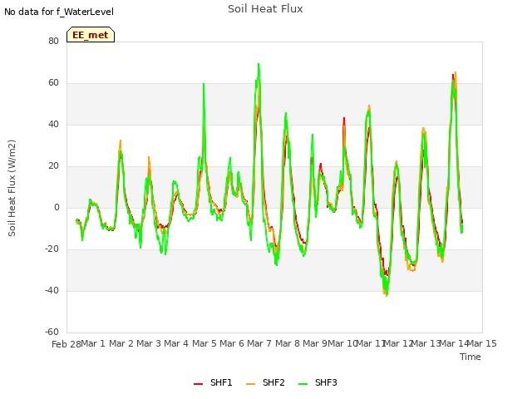Click the Mar 2 x-axis tick label
This screenshot has height=399, width=532.
[x=121, y=343]
